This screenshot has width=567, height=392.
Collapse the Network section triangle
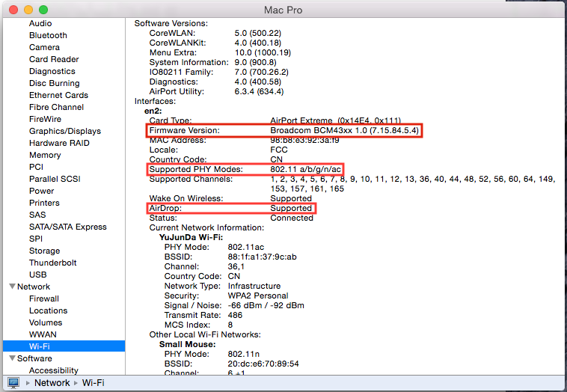pos(12,287)
